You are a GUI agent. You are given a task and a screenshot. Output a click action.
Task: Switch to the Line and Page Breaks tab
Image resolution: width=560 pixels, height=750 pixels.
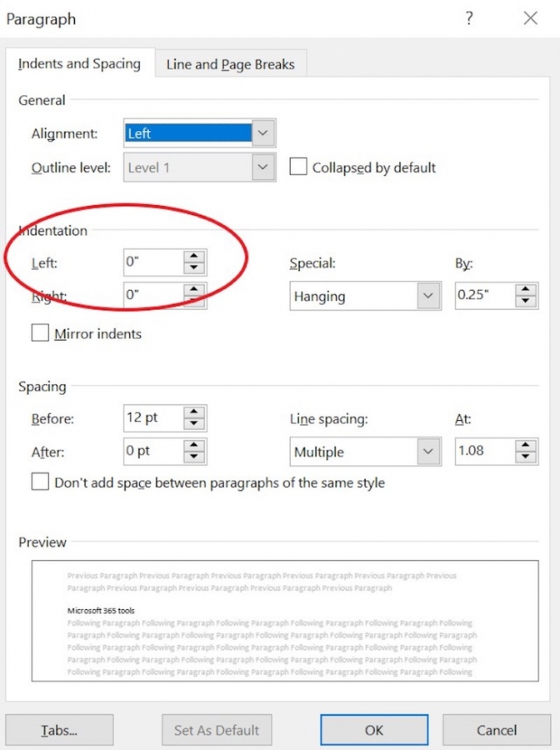[x=231, y=63]
